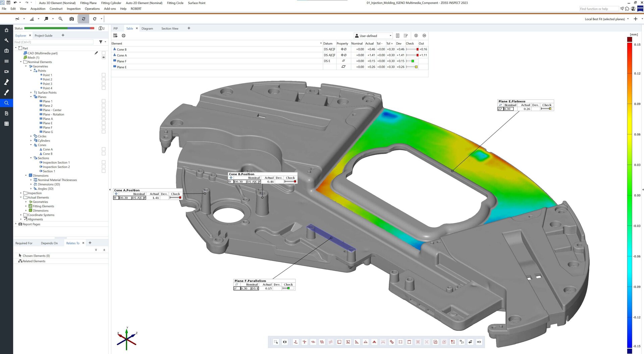
Task: Click the Fitting Cylinder button
Action: point(111,3)
